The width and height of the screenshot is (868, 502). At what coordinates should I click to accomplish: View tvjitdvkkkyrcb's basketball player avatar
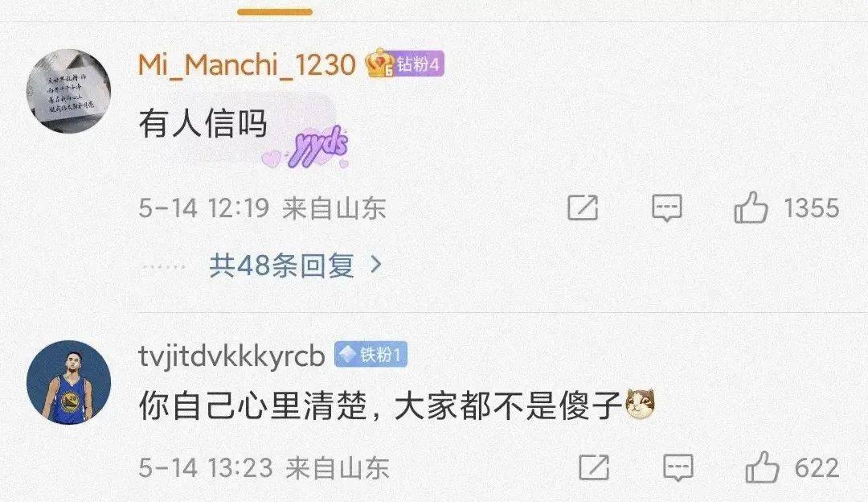(x=68, y=382)
